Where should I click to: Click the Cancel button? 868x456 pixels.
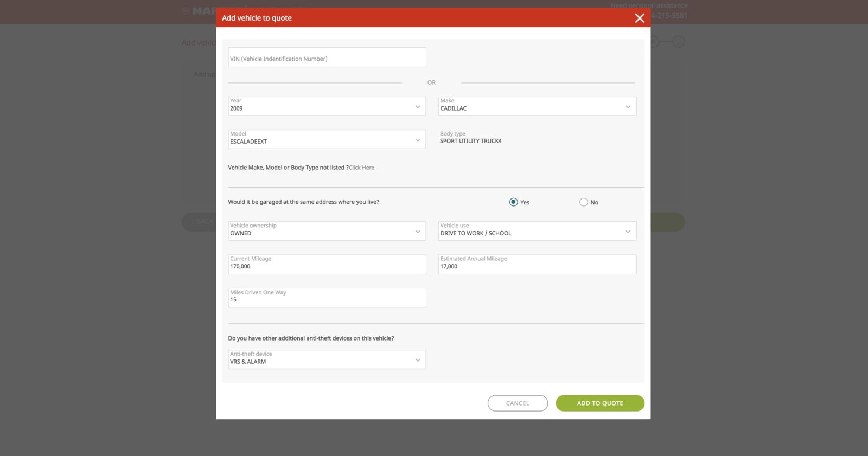[518, 403]
